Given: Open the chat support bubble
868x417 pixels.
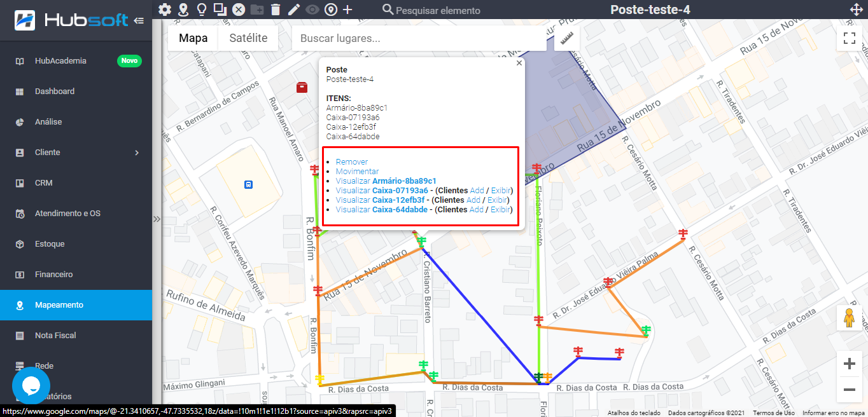Looking at the screenshot, I should (31, 385).
